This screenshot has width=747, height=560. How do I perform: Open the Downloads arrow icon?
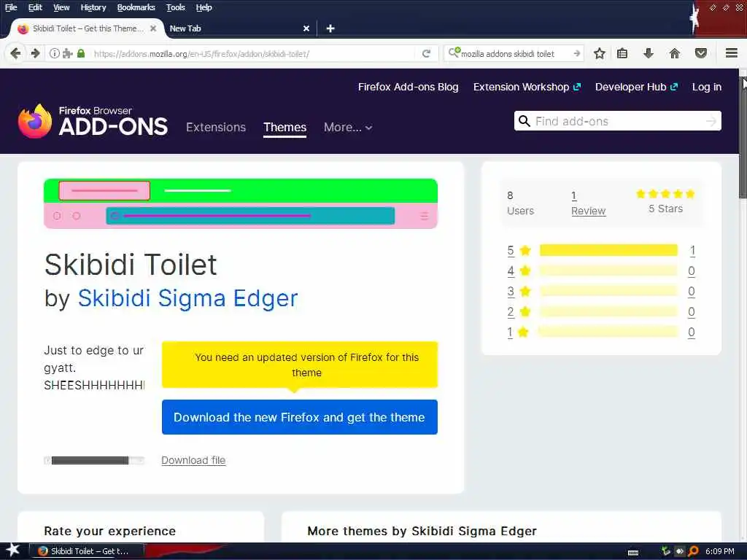pyautogui.click(x=649, y=53)
